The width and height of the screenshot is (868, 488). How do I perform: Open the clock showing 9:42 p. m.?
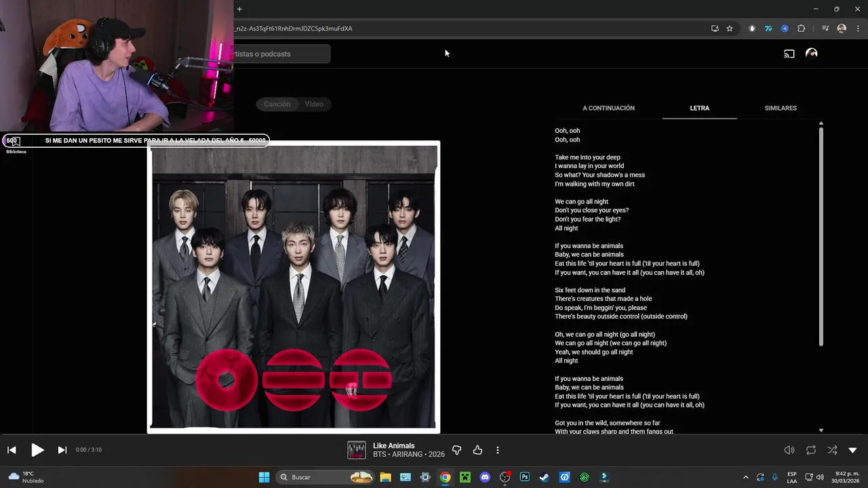[x=846, y=477]
